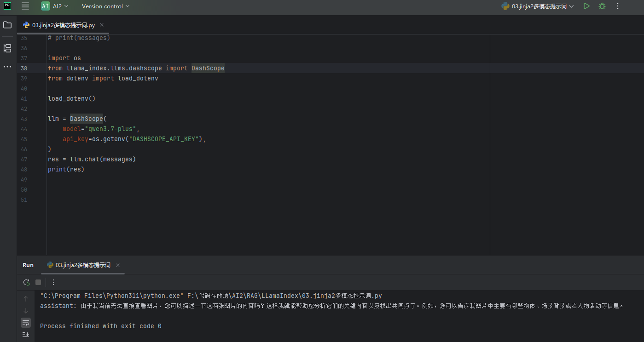Click 'load_dotenv()' call on line 41
The image size is (644, 342).
tap(71, 99)
